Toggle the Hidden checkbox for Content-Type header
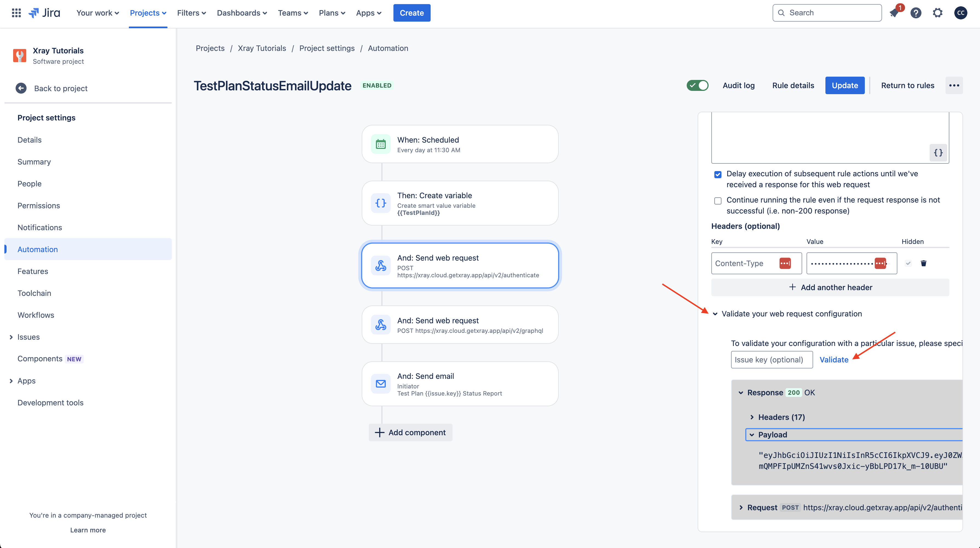Image resolution: width=980 pixels, height=548 pixels. (x=908, y=263)
